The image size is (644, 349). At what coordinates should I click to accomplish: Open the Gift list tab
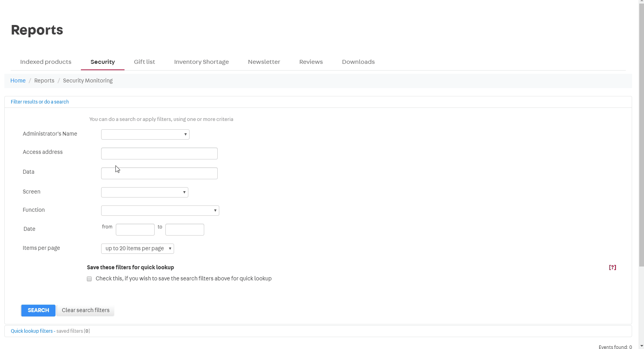[x=144, y=62]
